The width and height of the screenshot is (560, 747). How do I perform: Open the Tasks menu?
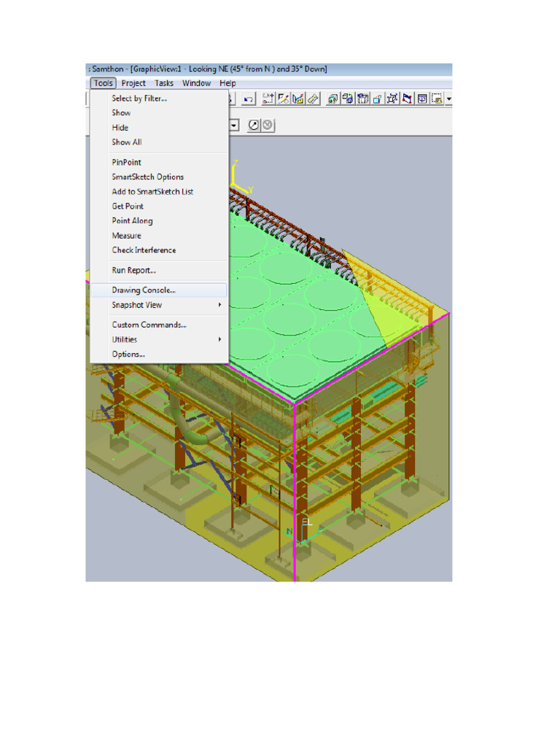(x=164, y=83)
